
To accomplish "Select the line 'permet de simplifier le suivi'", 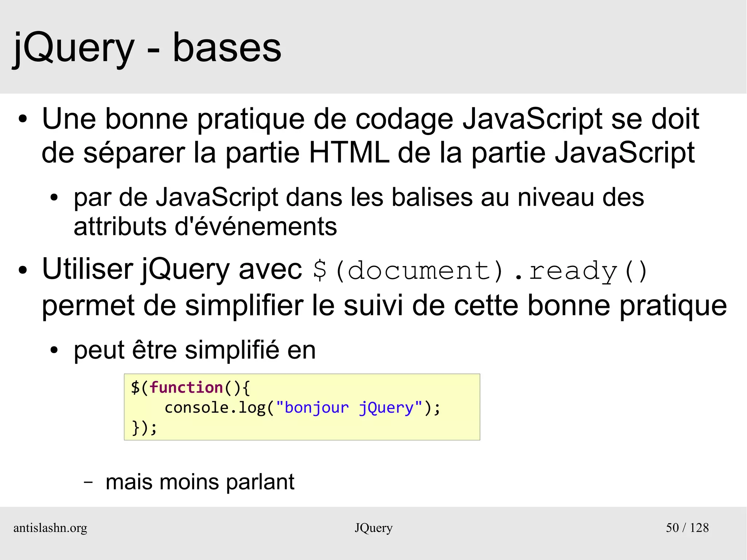I will [x=384, y=306].
